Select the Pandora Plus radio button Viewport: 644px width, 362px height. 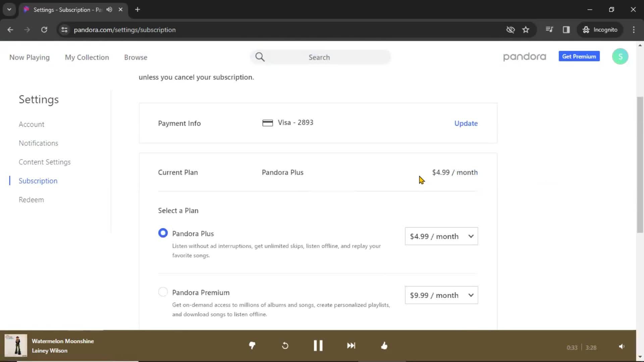point(163,233)
